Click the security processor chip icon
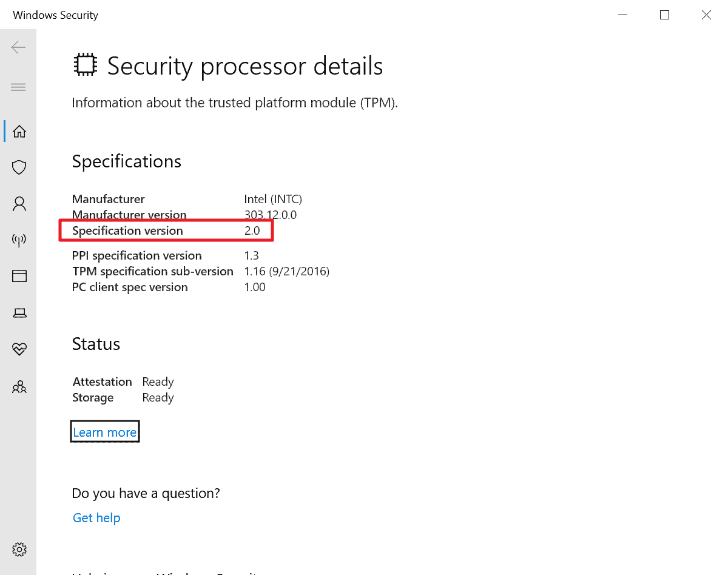This screenshot has height=575, width=728. [85, 65]
